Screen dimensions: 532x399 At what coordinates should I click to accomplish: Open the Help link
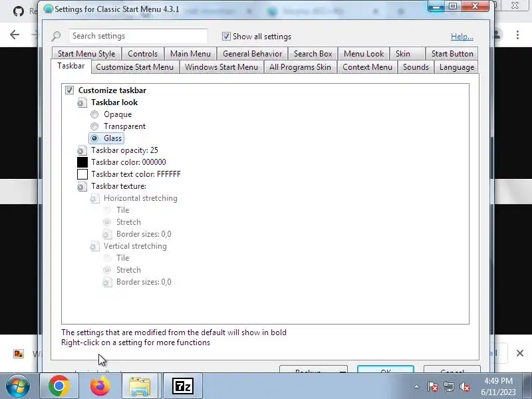tap(462, 37)
